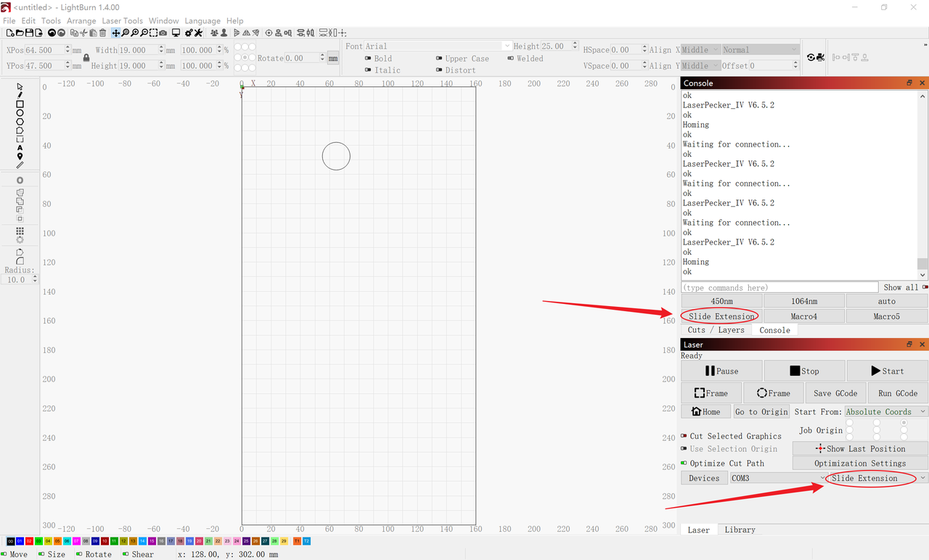
Task: Open the Start From dropdown
Action: point(885,411)
